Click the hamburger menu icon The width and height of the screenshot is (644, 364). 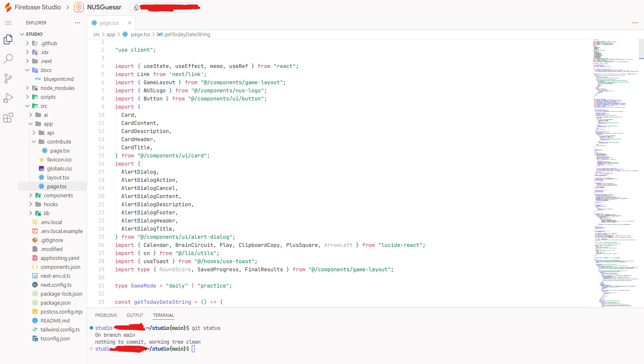(x=8, y=23)
